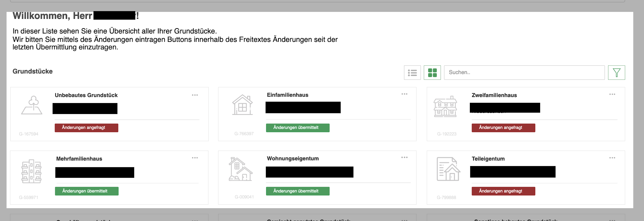This screenshot has height=221, width=644.
Task: Click the Wohnungseigentum building icon
Action: 241,169
